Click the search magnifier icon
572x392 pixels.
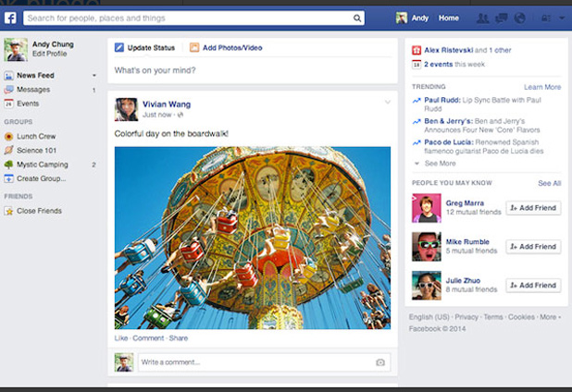[358, 18]
